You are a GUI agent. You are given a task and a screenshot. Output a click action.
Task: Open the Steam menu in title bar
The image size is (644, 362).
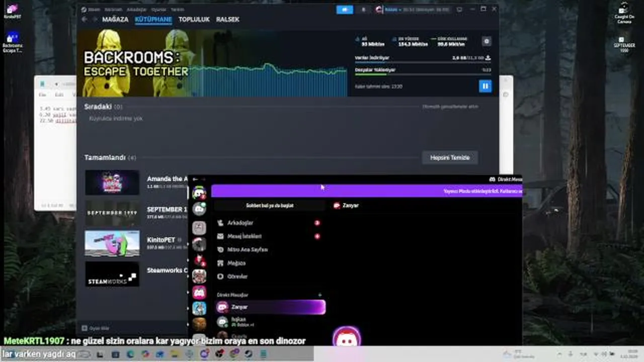tap(94, 9)
